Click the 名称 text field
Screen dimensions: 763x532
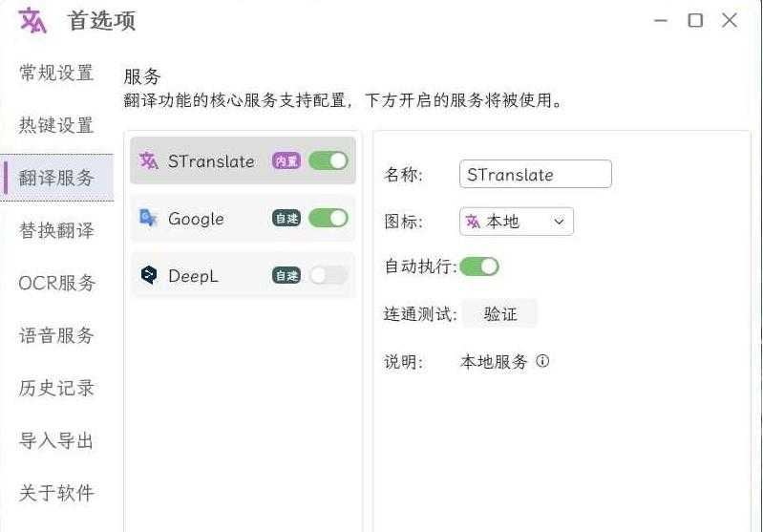(x=535, y=174)
